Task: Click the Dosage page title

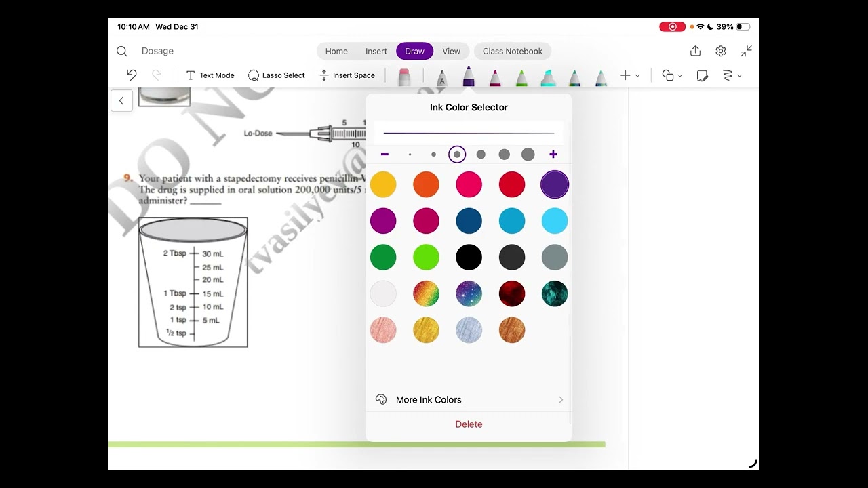Action: [x=157, y=51]
